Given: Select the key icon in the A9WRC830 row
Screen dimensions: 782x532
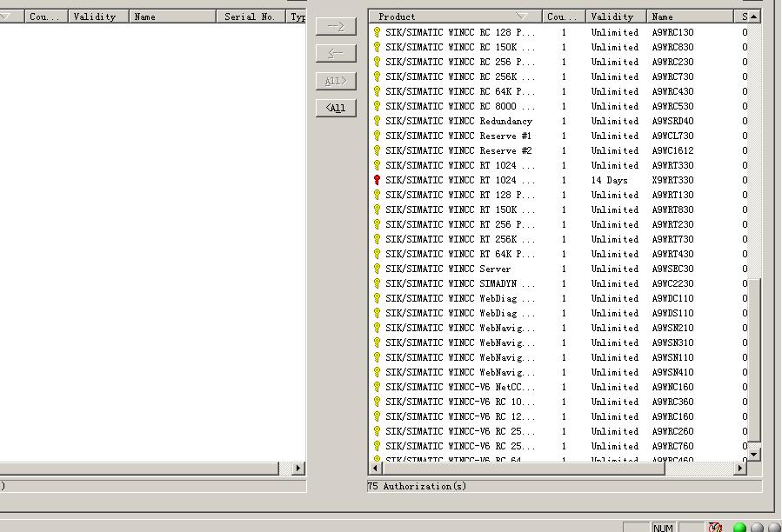Looking at the screenshot, I should tap(377, 47).
